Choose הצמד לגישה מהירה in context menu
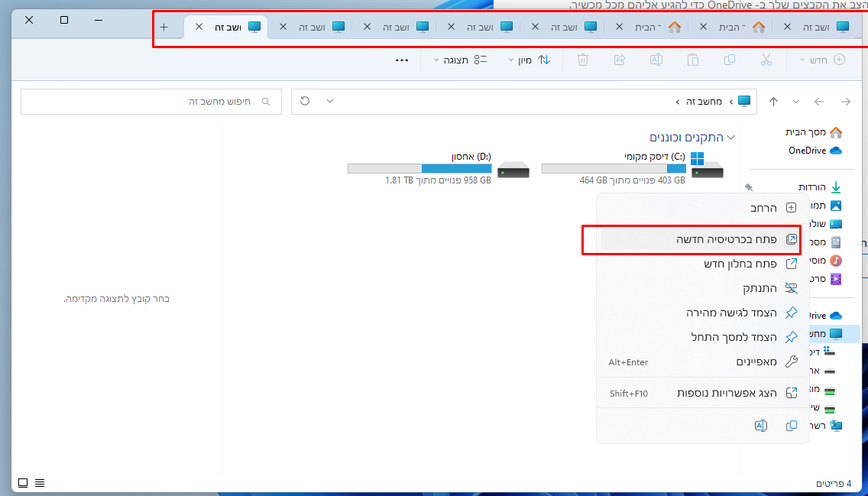The image size is (868, 496). [702, 313]
